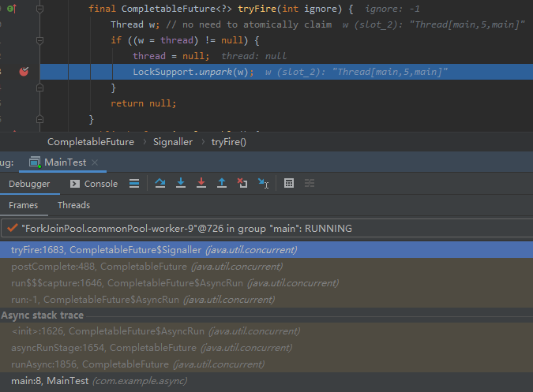Toggle the breakpoint on the LockSupport.unpark line

tap(24, 72)
